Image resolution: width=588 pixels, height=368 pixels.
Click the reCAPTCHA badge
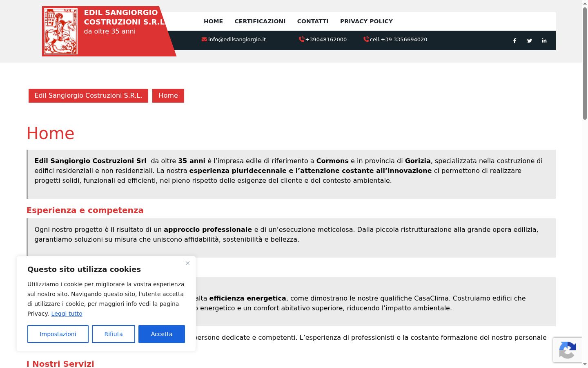(568, 350)
